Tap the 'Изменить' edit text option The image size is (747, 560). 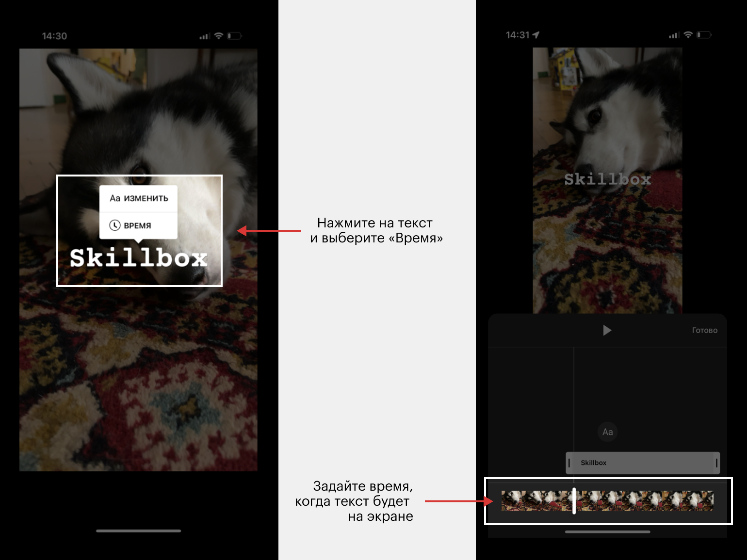(x=138, y=198)
